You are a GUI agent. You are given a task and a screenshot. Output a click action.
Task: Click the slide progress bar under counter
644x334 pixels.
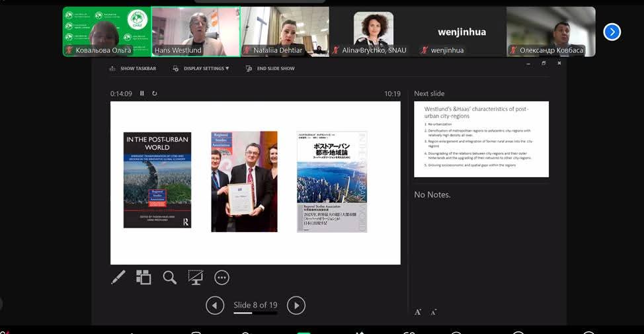point(255,313)
